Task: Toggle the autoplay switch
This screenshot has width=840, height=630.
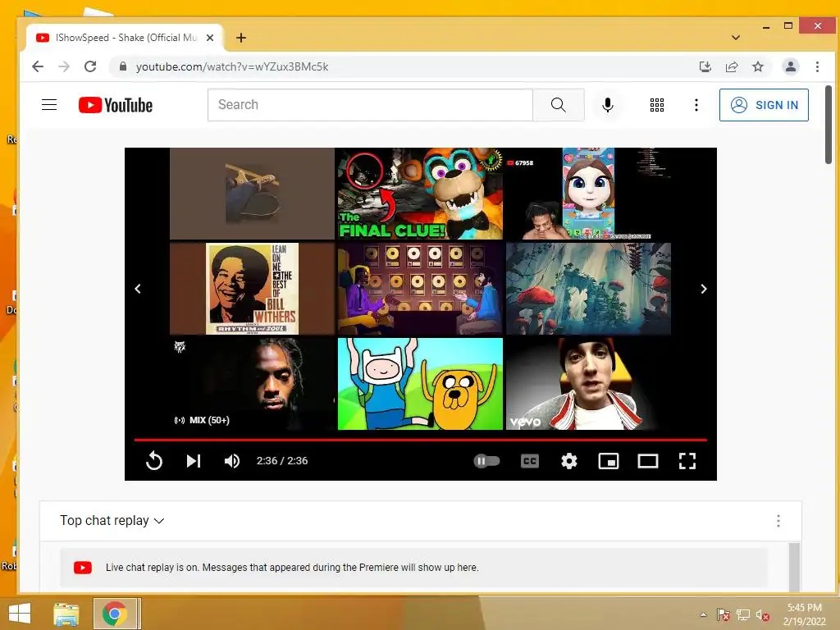Action: 486,461
